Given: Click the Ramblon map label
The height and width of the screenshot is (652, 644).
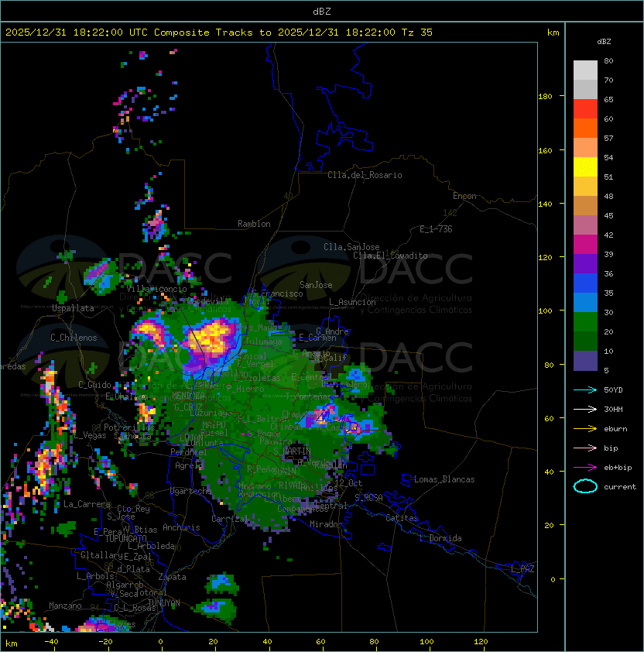Looking at the screenshot, I should (x=254, y=224).
